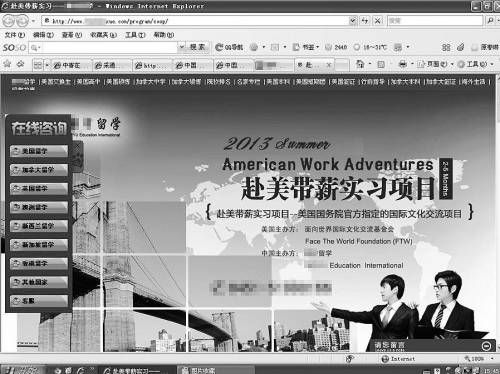Open the 加拿大中学 navigation link
The image size is (500, 374).
point(150,82)
